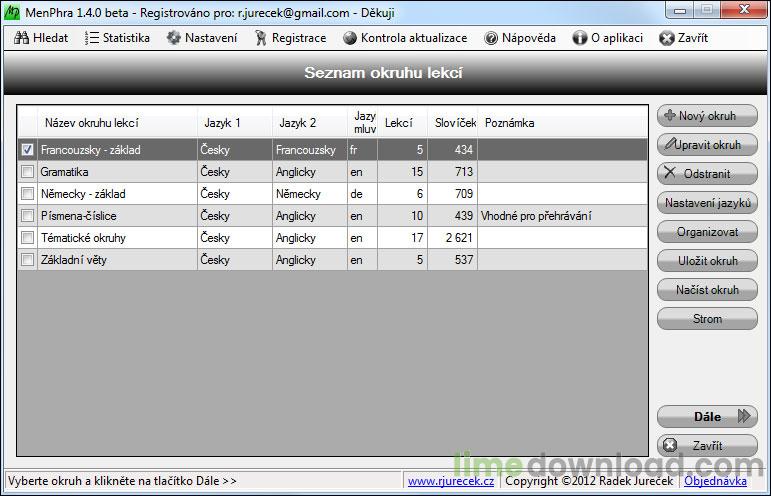The image size is (771, 496).
Task: Enable the Základní věty checkbox
Action: 28,260
